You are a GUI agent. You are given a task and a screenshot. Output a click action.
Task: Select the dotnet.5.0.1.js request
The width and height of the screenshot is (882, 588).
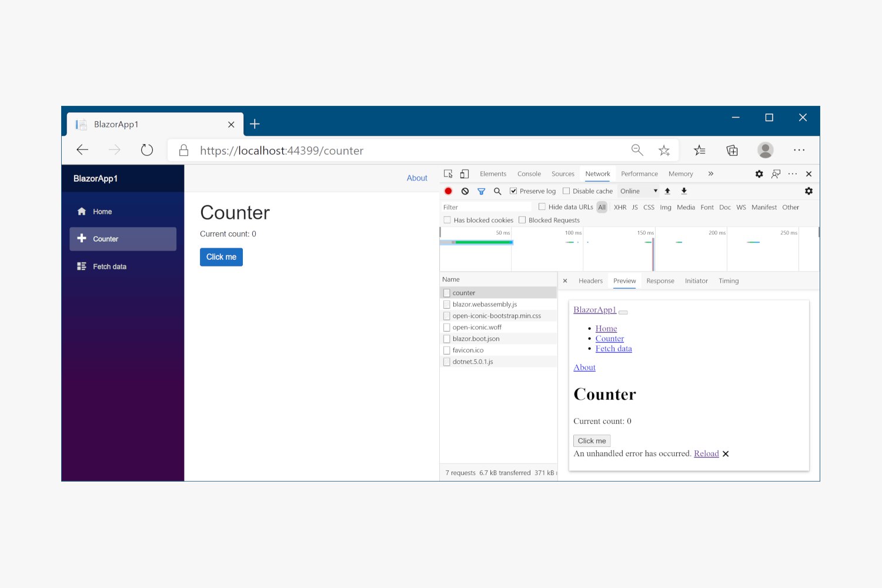click(x=498, y=362)
